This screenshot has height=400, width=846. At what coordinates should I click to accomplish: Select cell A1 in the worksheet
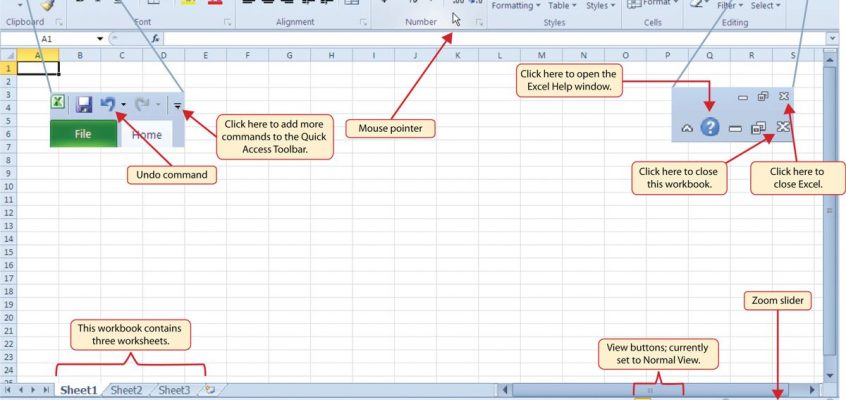coord(38,68)
